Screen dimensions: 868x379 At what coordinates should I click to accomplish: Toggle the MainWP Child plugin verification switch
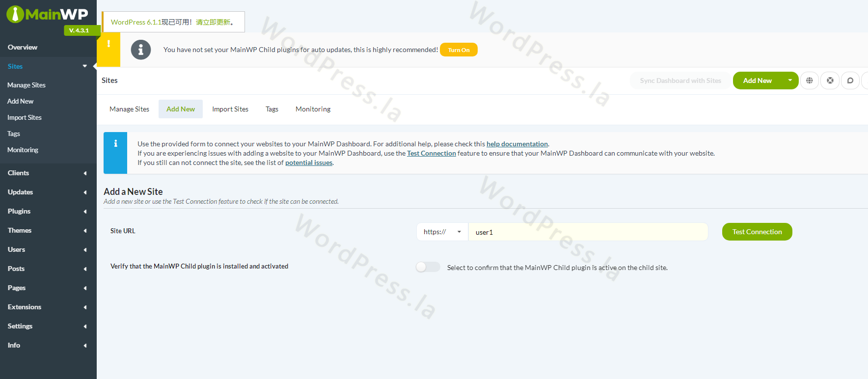[x=428, y=267]
